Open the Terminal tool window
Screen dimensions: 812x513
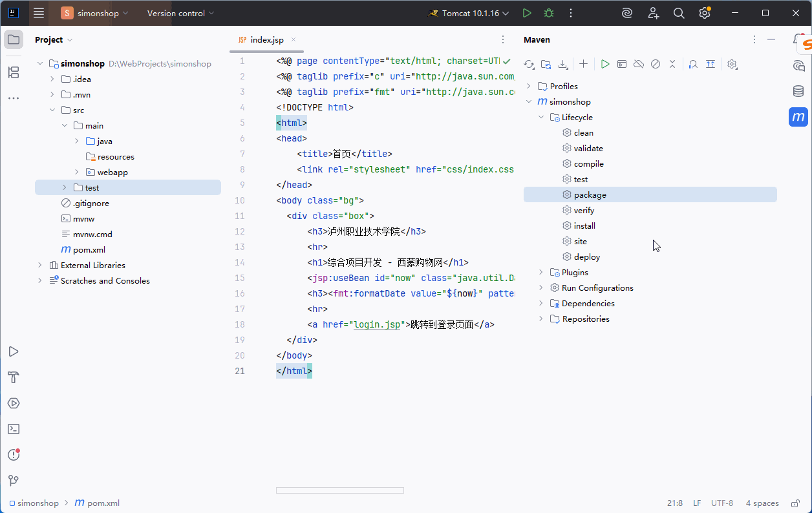(x=14, y=429)
